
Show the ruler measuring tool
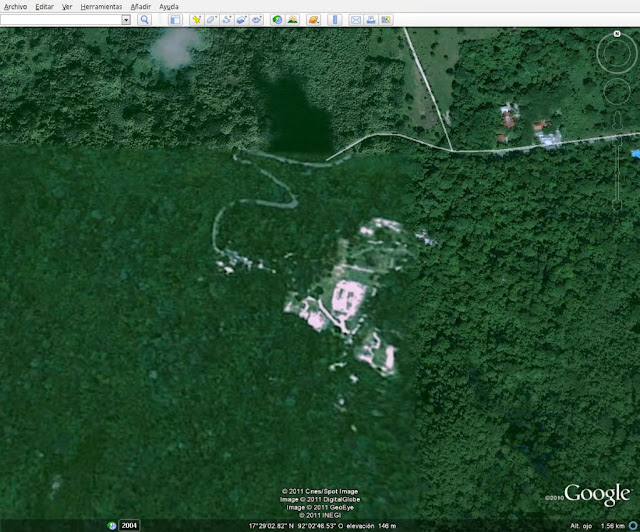tap(335, 20)
